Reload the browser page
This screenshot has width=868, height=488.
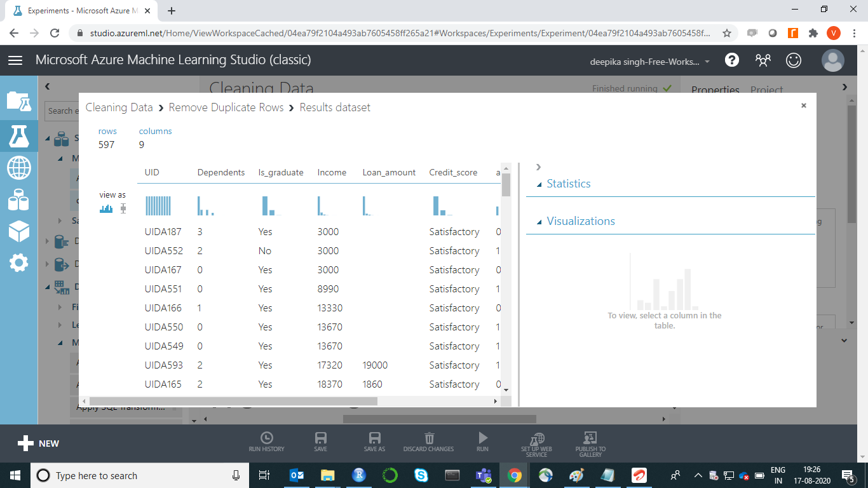pos(55,33)
